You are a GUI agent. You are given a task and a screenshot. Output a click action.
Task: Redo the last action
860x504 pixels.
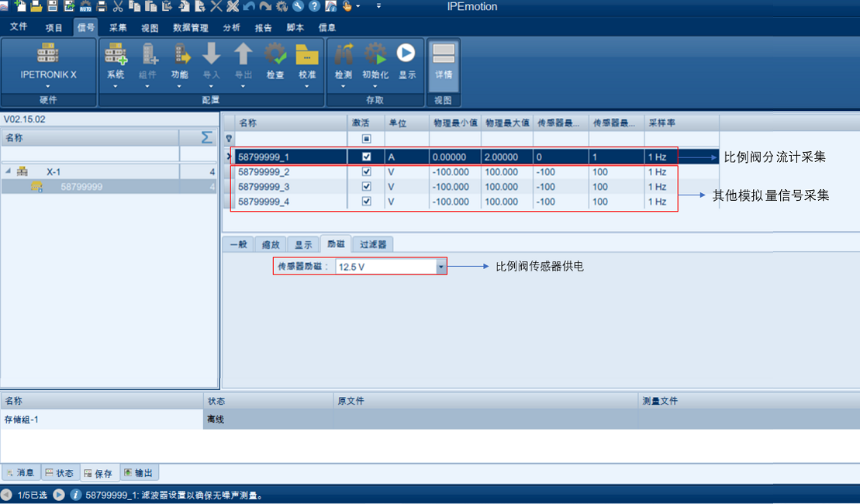point(265,6)
